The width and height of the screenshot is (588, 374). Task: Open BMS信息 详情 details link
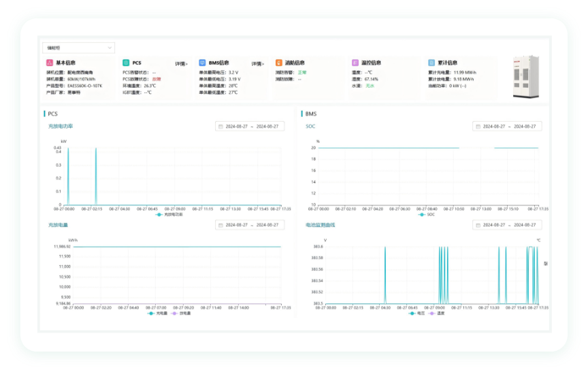[258, 64]
